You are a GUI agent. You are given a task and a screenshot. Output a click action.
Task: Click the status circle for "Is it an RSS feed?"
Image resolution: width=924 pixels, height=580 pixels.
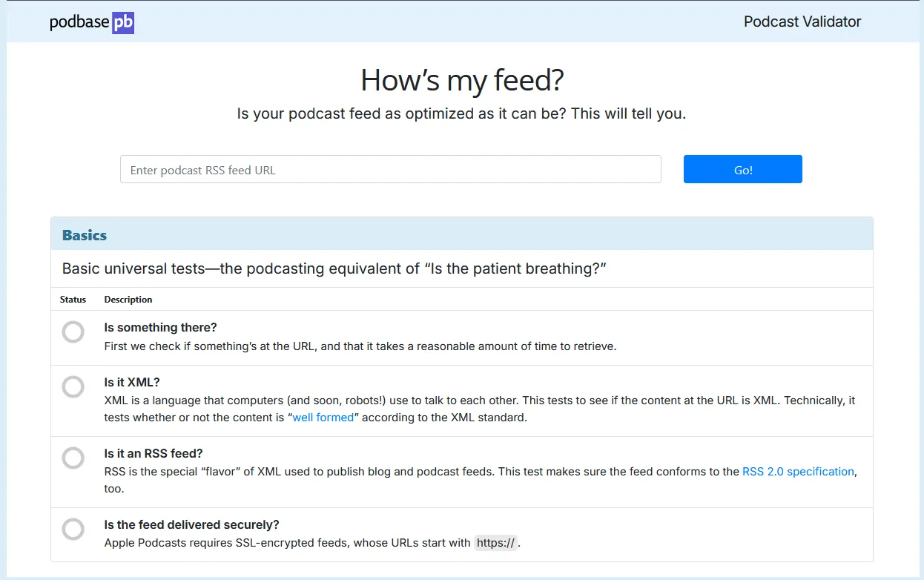pyautogui.click(x=73, y=458)
